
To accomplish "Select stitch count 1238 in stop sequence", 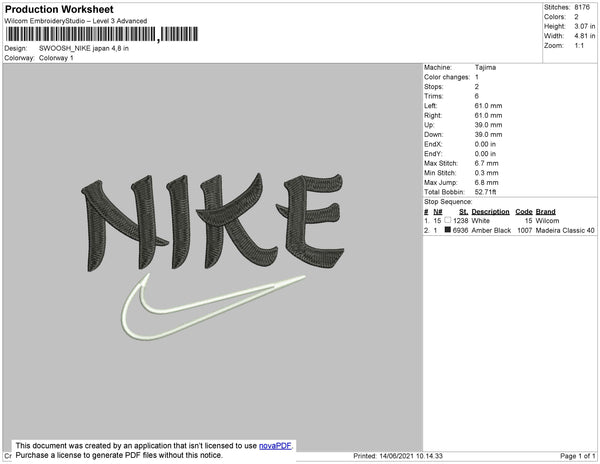I will pyautogui.click(x=460, y=221).
